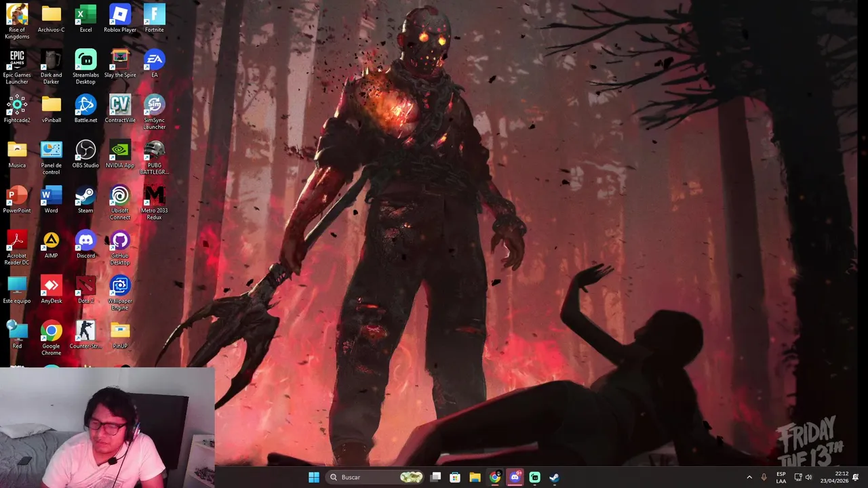
Task: Launch Google Chrome from the desktop
Action: tap(51, 338)
